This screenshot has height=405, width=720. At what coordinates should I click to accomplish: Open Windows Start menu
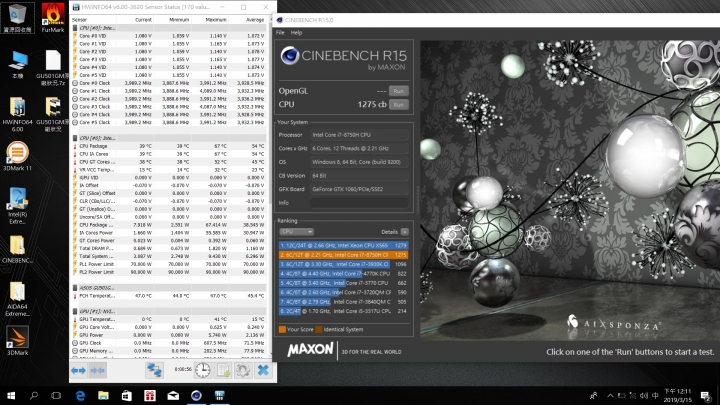pos(11,395)
